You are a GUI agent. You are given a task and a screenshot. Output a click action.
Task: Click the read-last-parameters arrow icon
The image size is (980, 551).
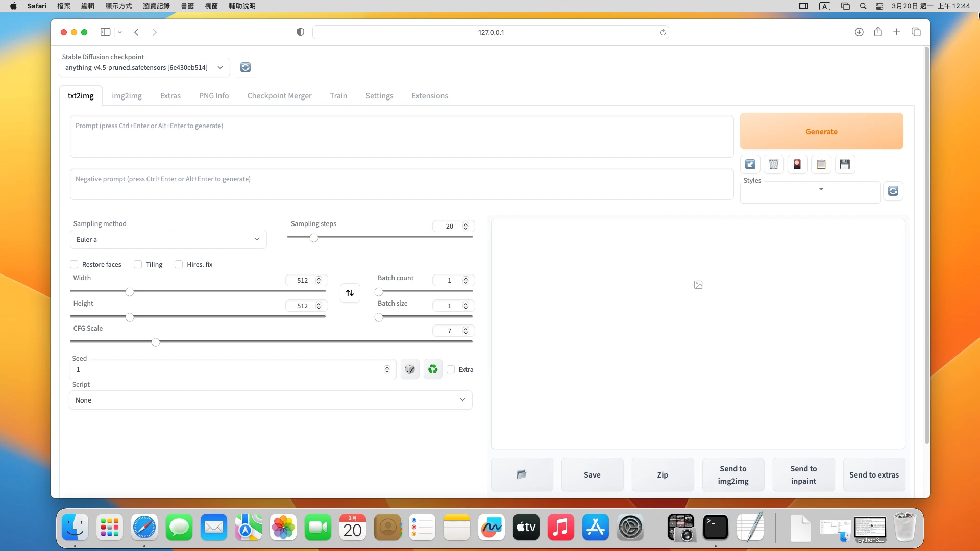click(750, 164)
